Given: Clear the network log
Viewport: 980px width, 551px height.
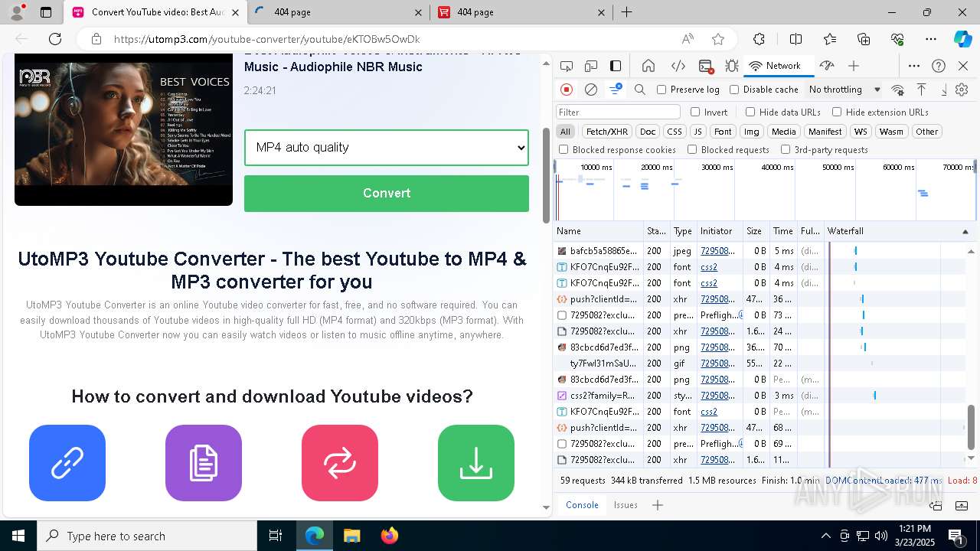Looking at the screenshot, I should [591, 90].
